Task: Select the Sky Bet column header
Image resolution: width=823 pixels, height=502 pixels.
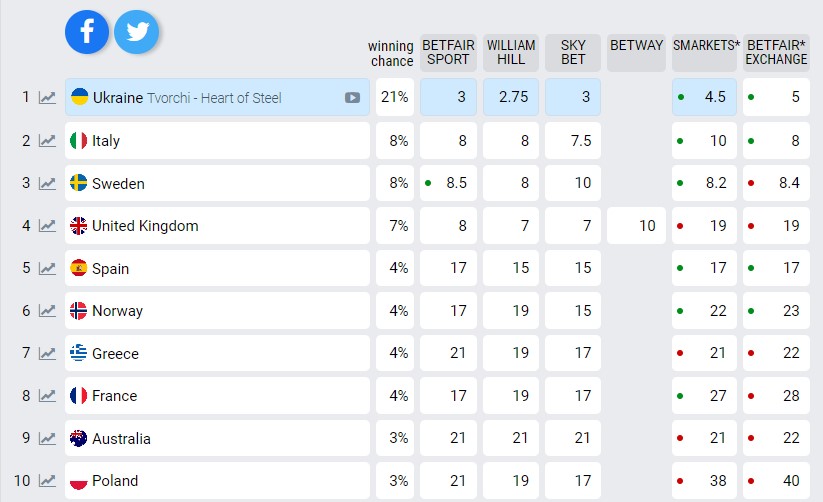Action: coord(573,53)
